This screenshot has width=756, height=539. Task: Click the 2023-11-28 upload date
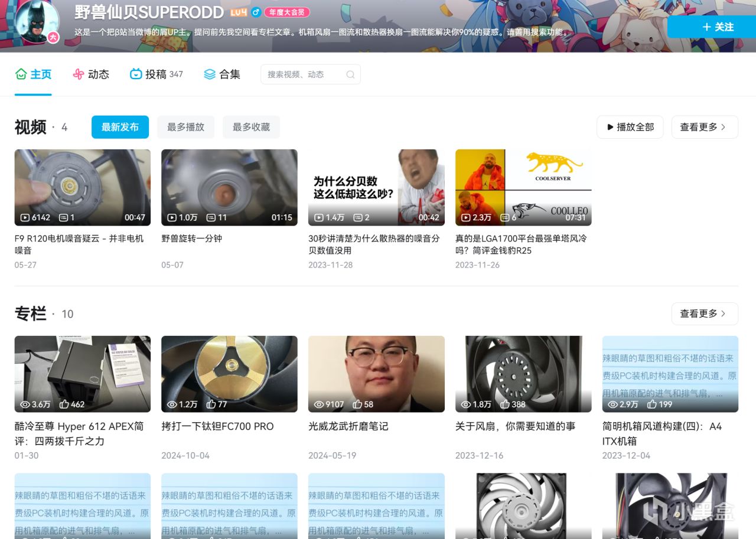tap(330, 265)
